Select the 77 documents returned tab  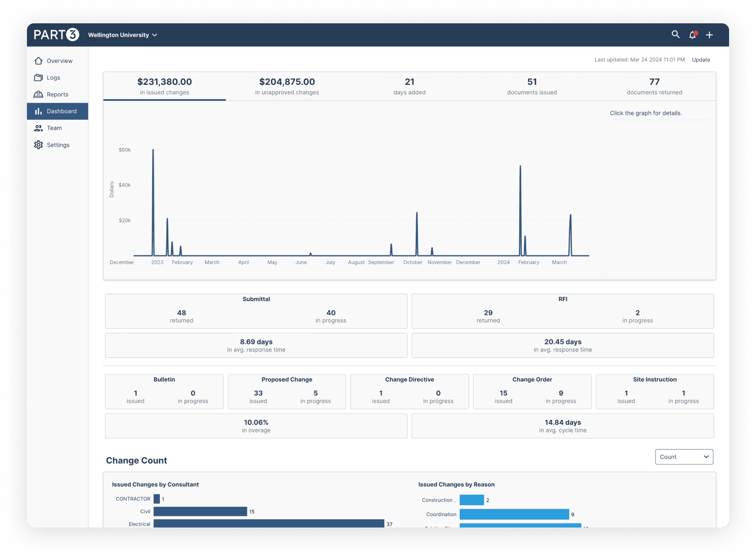pos(655,86)
